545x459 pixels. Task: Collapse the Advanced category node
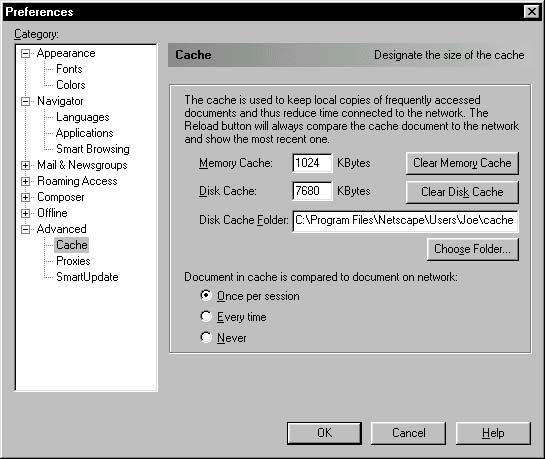point(25,229)
